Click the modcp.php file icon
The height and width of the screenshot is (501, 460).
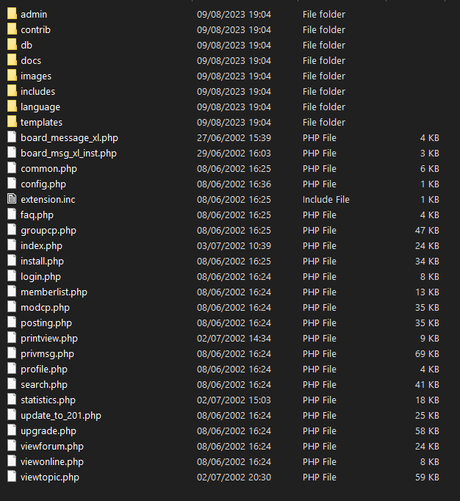12,307
